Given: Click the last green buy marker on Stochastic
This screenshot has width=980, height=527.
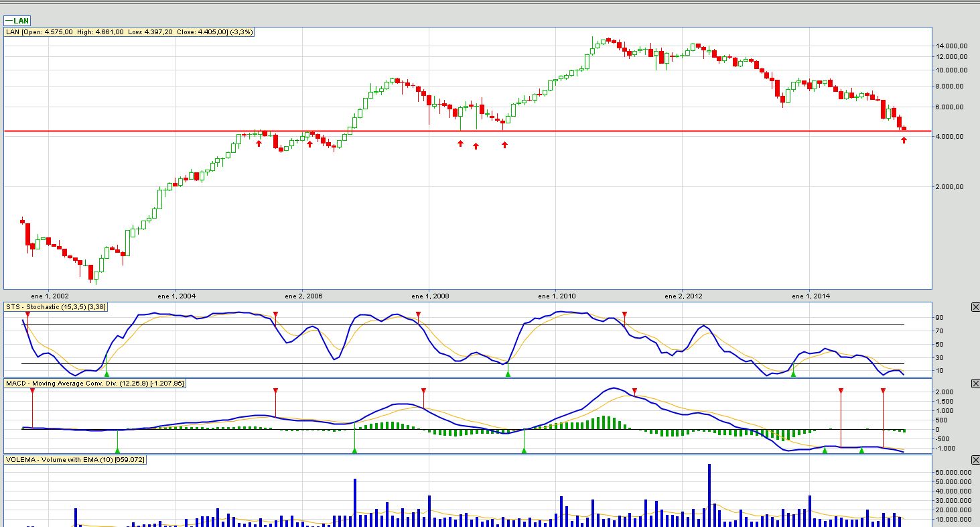Looking at the screenshot, I should (x=793, y=373).
